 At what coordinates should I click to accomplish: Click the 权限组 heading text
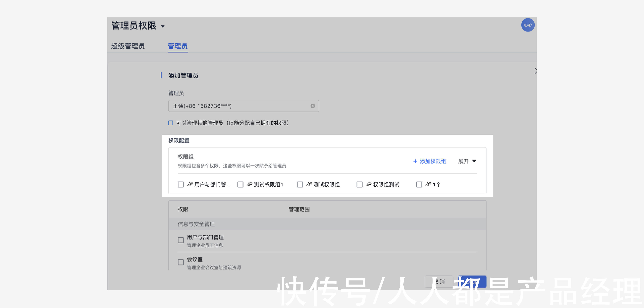[185, 157]
